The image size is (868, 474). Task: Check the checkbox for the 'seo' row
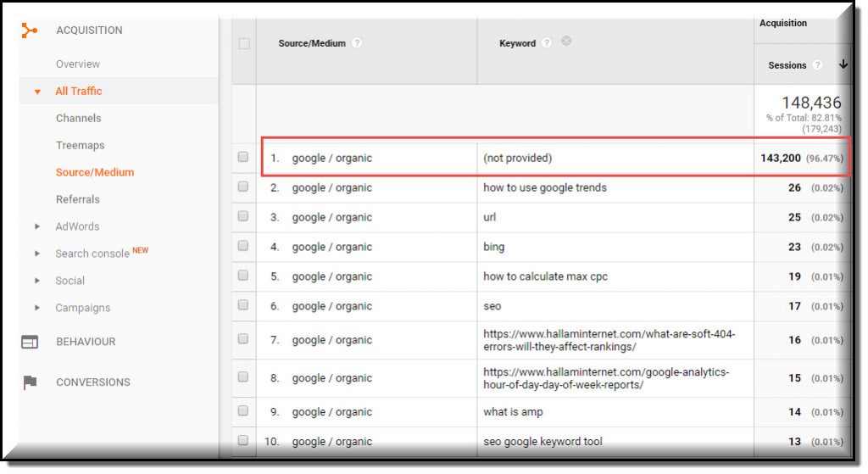243,305
